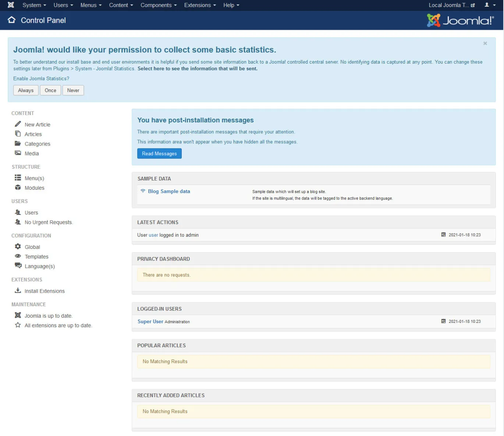
Task: Expand the Extensions dropdown in top bar
Action: 200,5
